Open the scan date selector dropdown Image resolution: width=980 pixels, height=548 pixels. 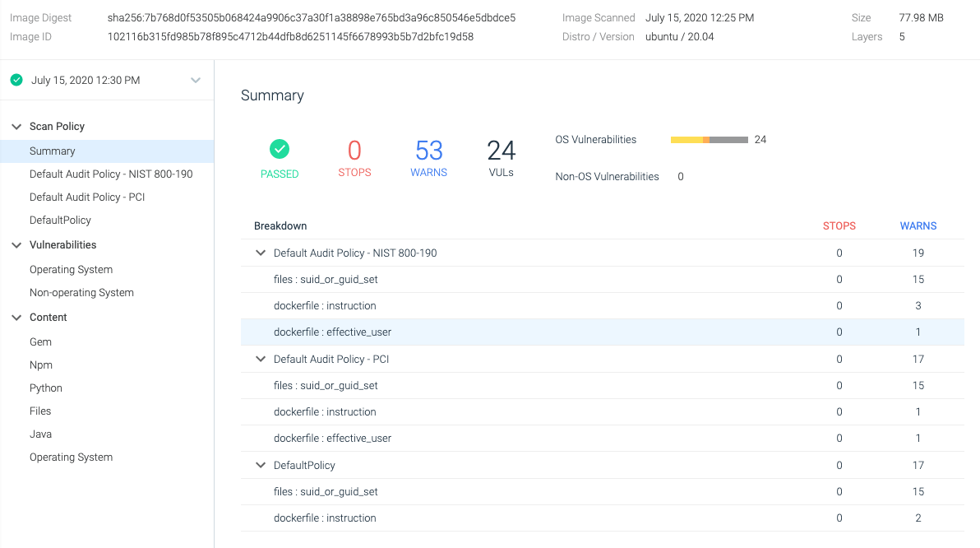tap(196, 80)
